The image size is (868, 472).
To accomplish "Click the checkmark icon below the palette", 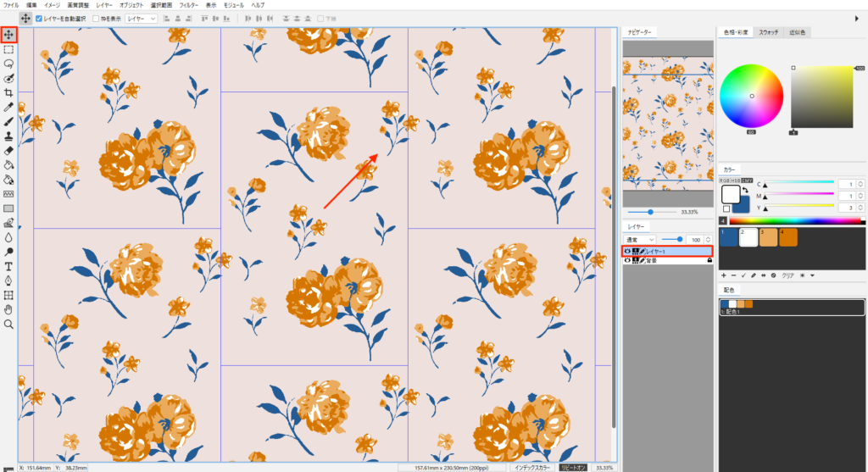I will [743, 275].
